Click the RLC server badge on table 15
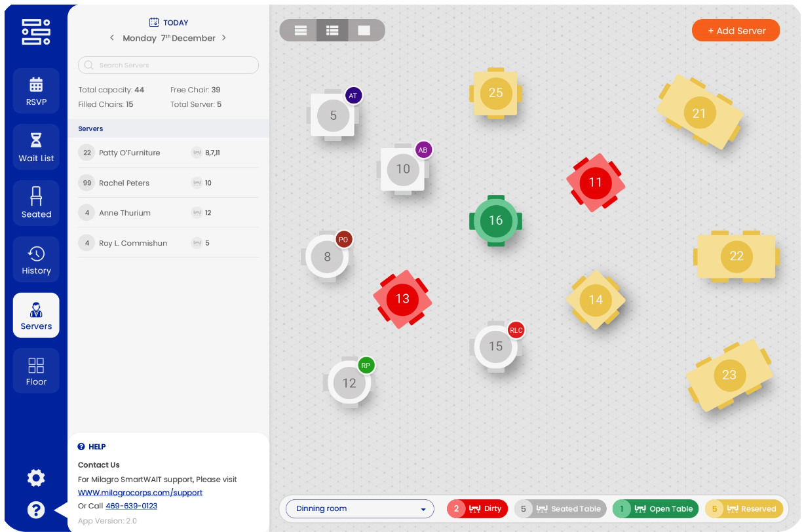 [516, 330]
